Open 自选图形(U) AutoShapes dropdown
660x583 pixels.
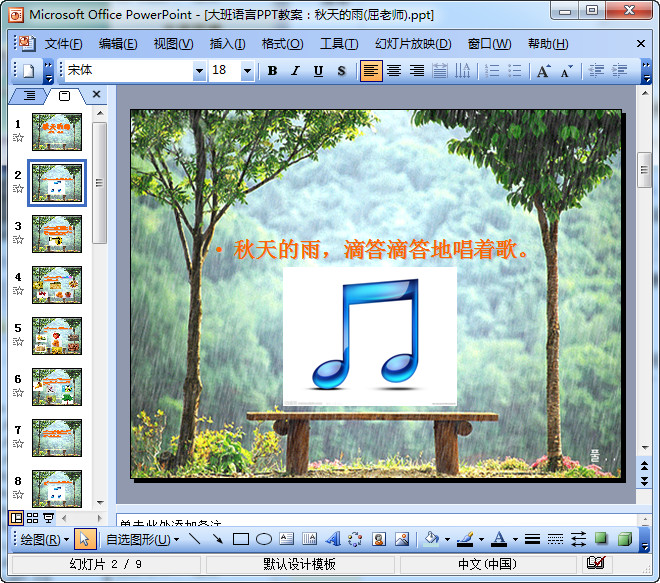[142, 539]
